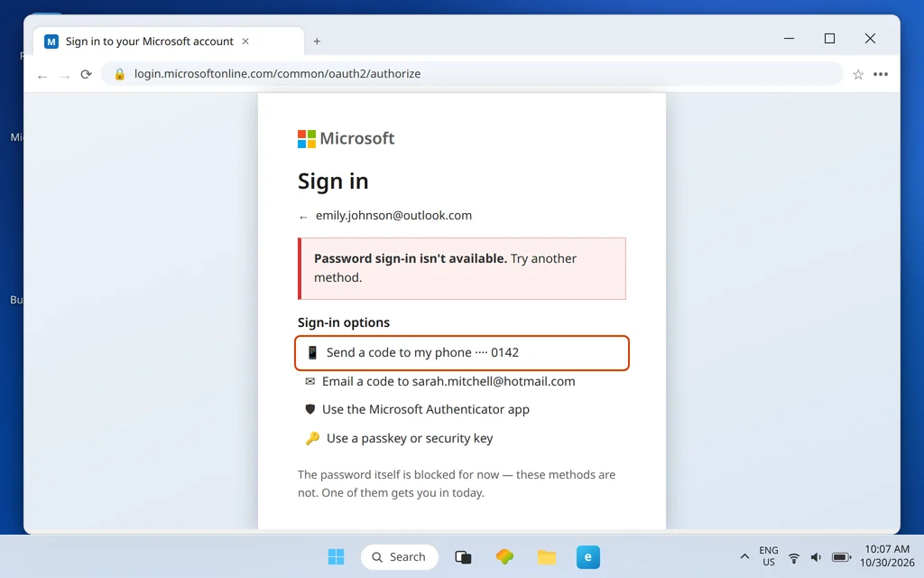Open Task View from the taskbar
The width and height of the screenshot is (924, 578).
463,556
